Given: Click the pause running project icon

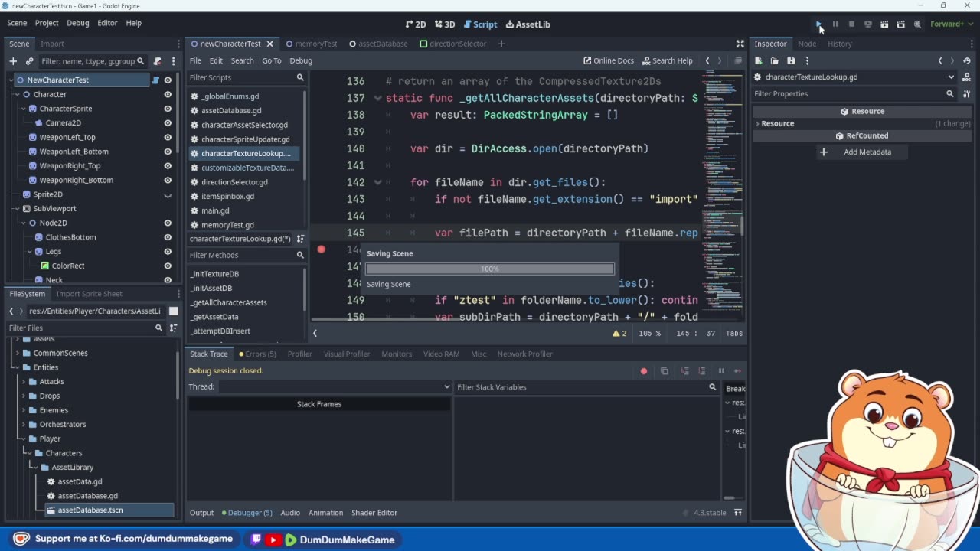Looking at the screenshot, I should (835, 24).
